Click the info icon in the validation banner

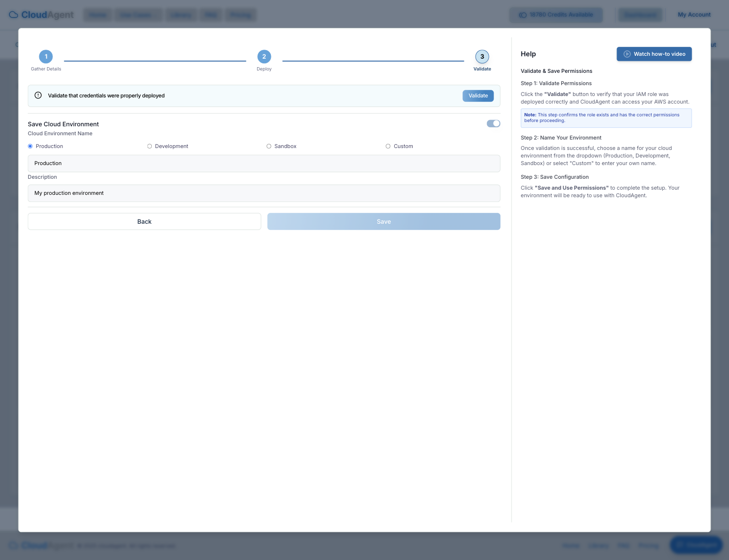[x=38, y=95]
